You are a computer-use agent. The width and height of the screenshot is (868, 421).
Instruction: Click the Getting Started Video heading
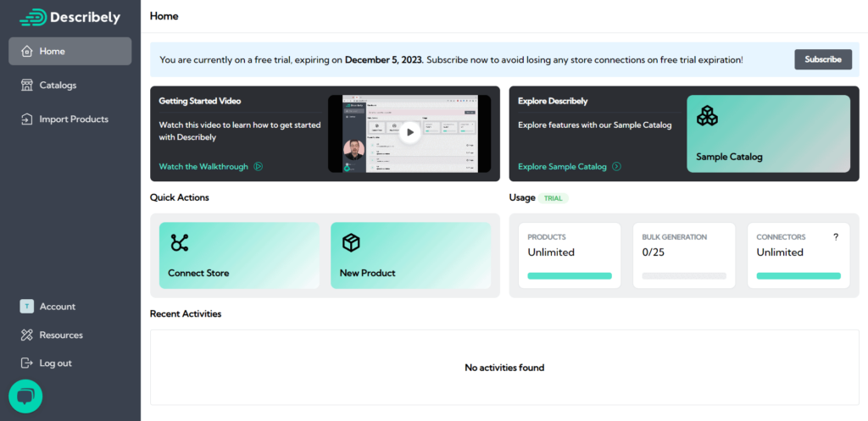point(200,102)
